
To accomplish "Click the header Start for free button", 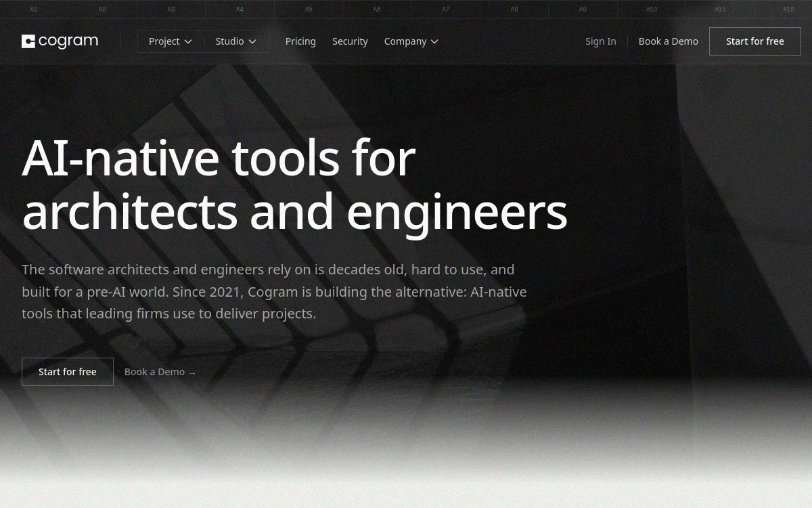I will [755, 41].
